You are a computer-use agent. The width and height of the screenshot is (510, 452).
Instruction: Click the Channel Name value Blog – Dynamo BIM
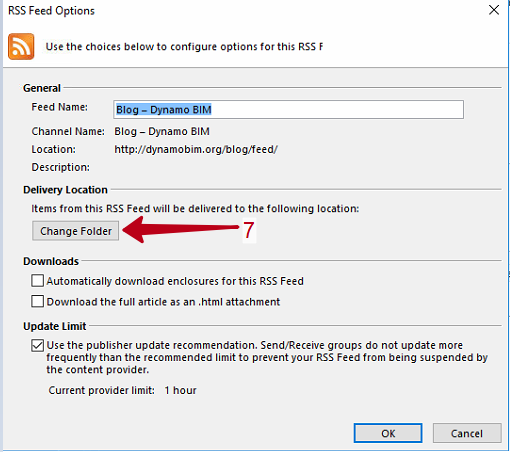162,131
